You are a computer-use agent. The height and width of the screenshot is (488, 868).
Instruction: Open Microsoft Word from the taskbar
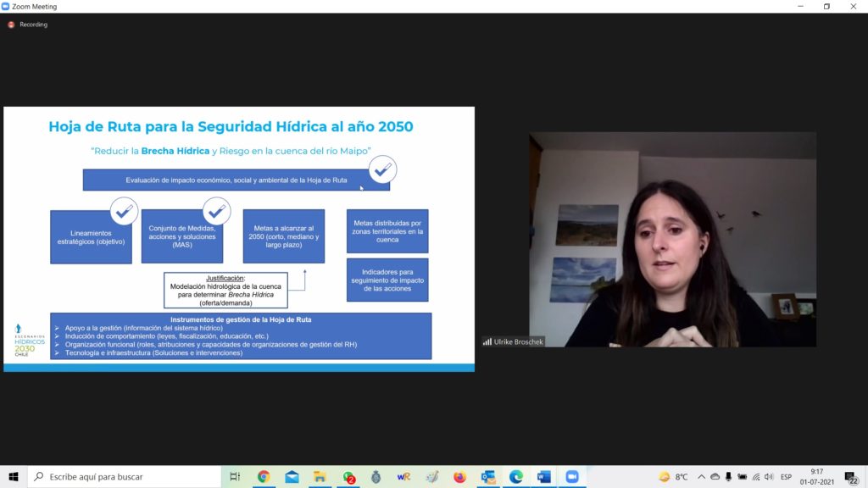543,477
